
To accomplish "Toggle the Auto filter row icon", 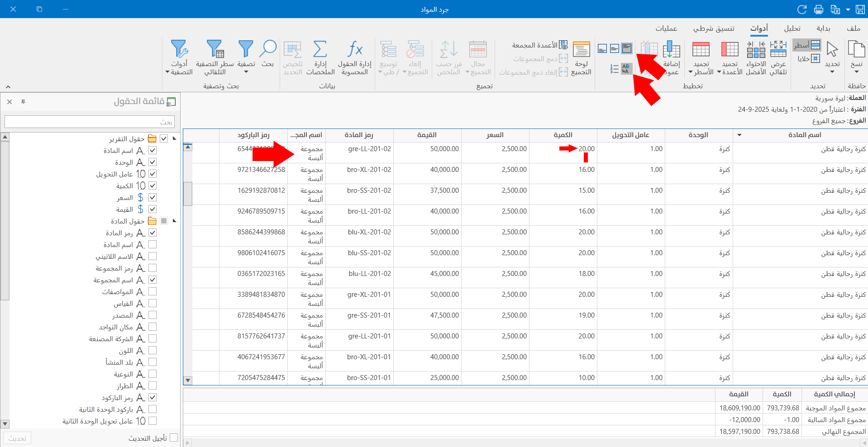I will pos(215,50).
